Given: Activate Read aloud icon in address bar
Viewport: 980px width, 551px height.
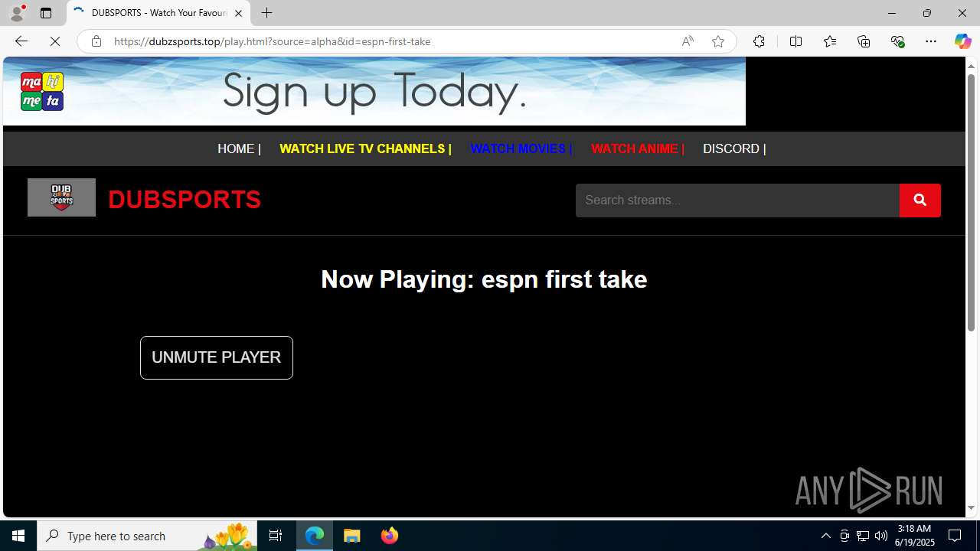Looking at the screenshot, I should (688, 41).
